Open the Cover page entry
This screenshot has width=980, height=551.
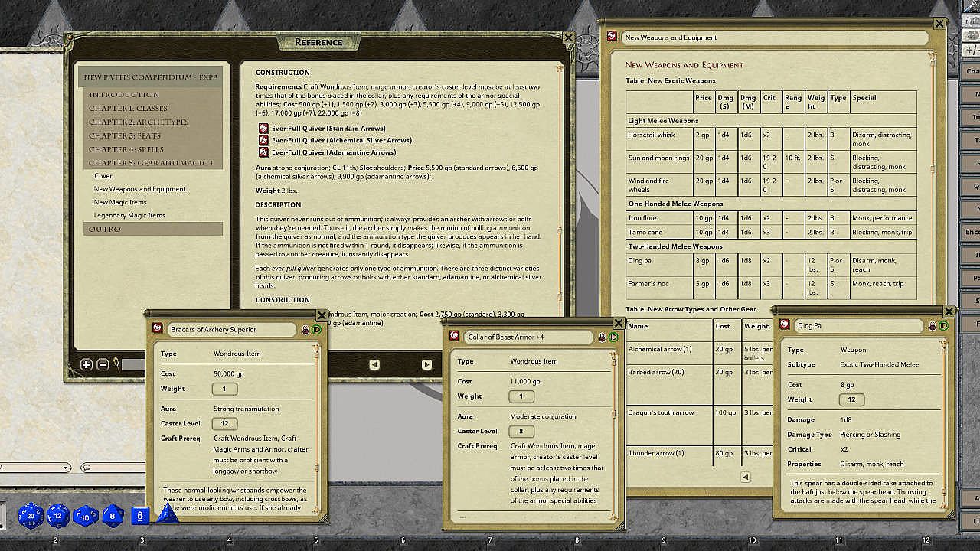103,176
